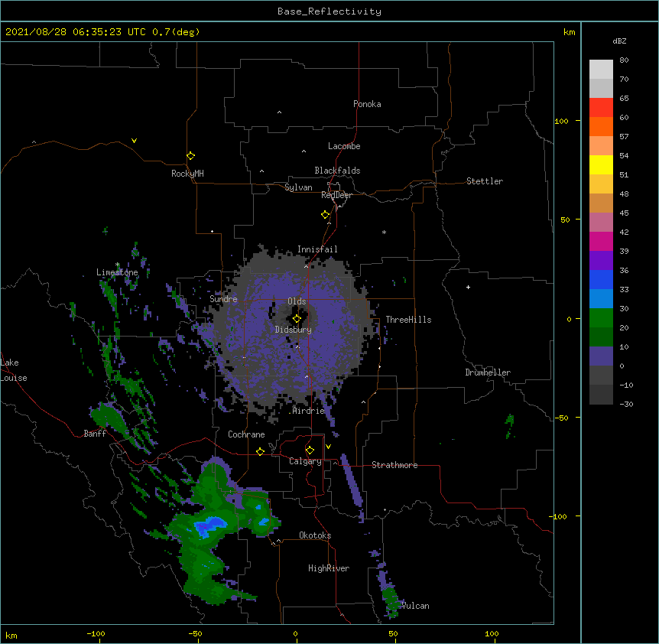Select the ThreeHills label
The width and height of the screenshot is (659, 644).
[x=408, y=320]
